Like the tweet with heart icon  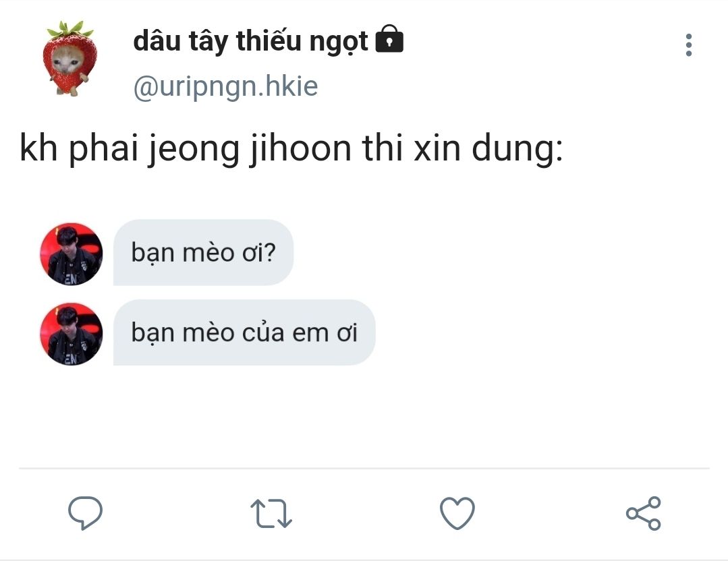457,512
